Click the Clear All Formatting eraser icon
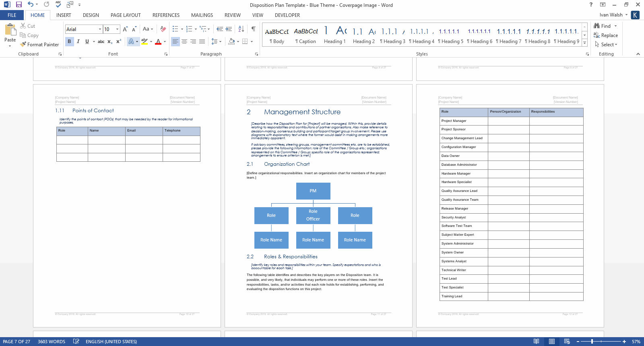 (x=163, y=29)
